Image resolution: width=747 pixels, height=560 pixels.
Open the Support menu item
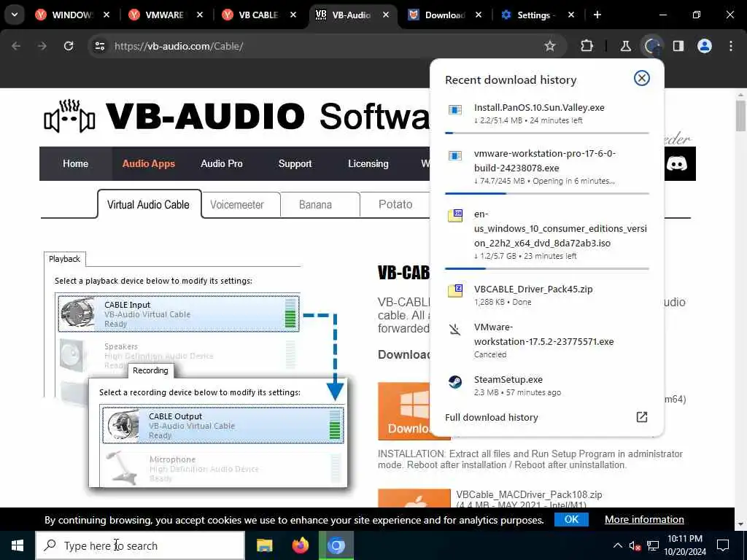(295, 164)
